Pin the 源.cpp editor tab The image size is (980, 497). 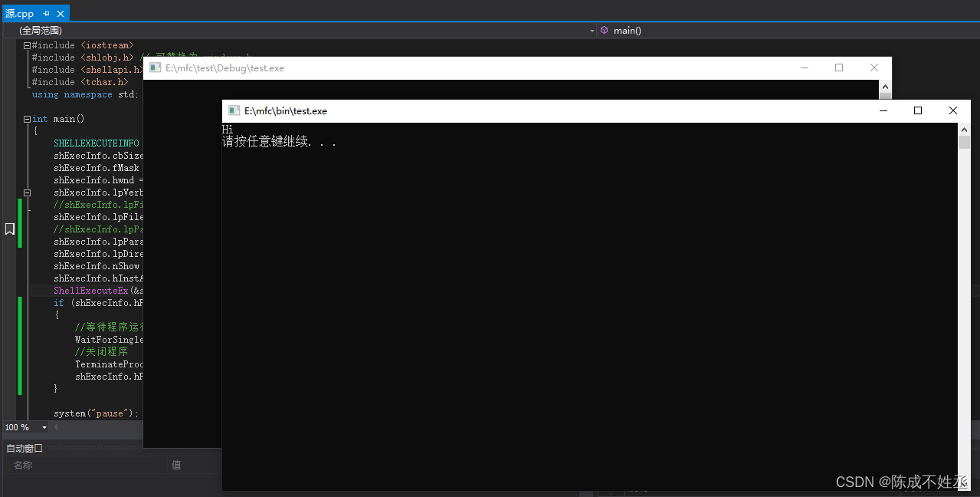point(46,14)
